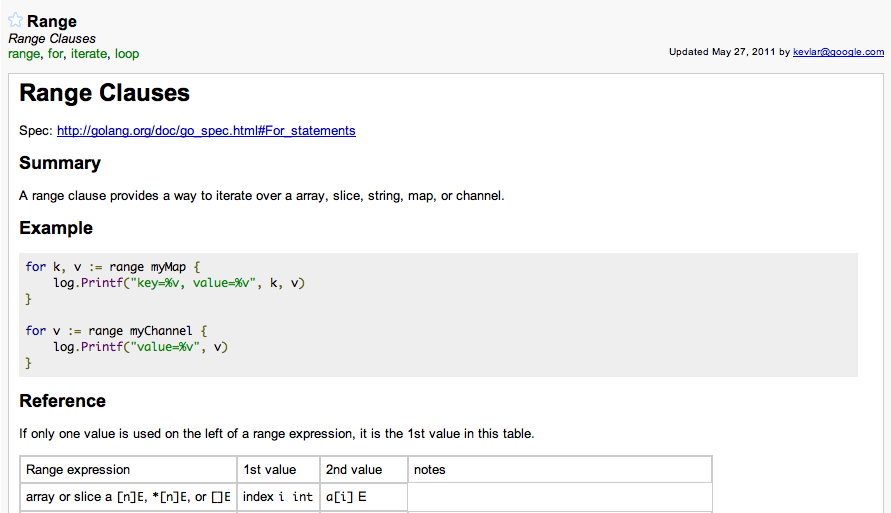Click the 'Reference' section heading
Screen dimensions: 891x513
tap(63, 401)
